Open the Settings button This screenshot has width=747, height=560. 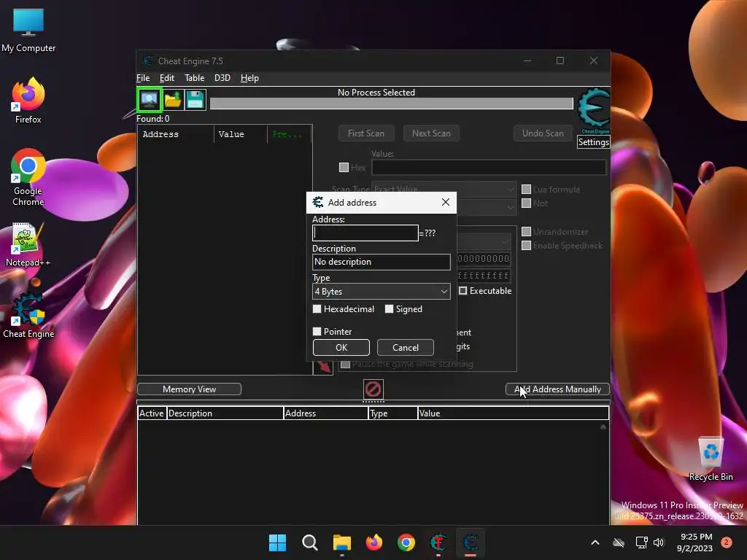(x=593, y=142)
